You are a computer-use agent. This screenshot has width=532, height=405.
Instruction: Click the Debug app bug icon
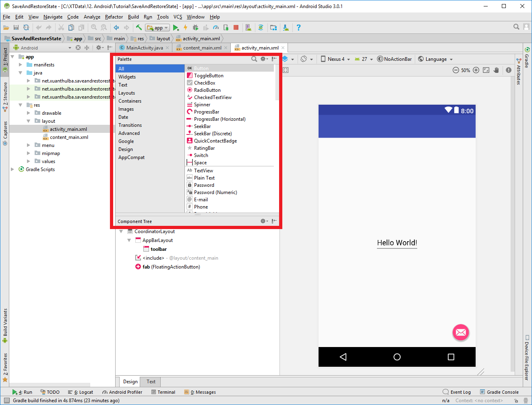coord(195,27)
